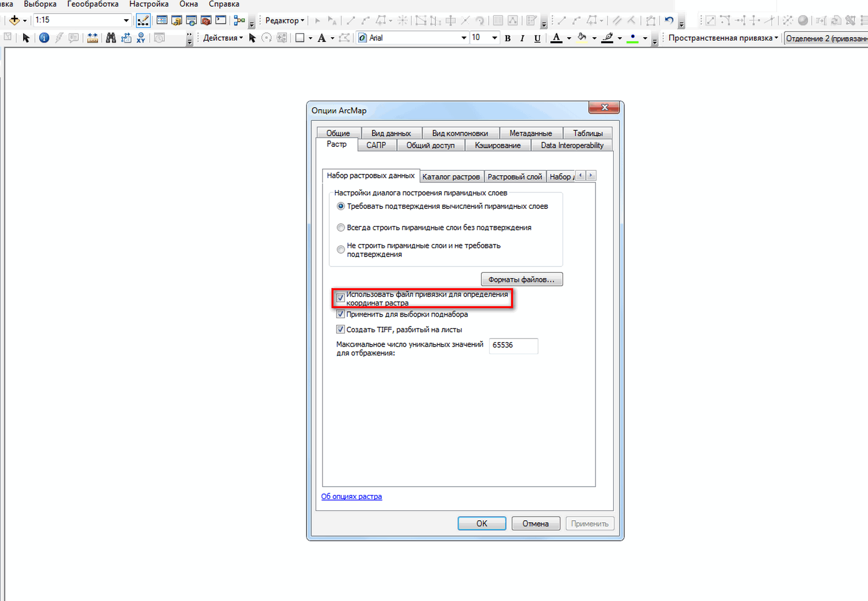Image resolution: width=868 pixels, height=601 pixels.
Task: Click the Форматы файлов button
Action: click(522, 279)
